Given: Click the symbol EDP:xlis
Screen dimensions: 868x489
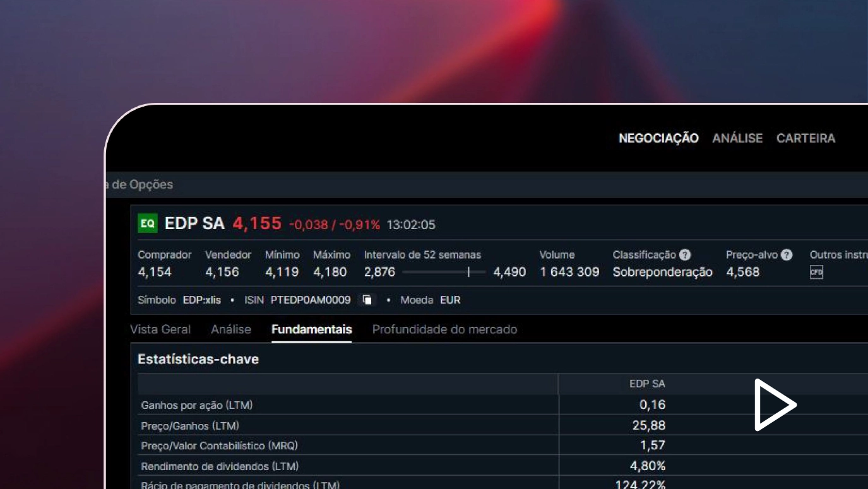Looking at the screenshot, I should coord(202,300).
